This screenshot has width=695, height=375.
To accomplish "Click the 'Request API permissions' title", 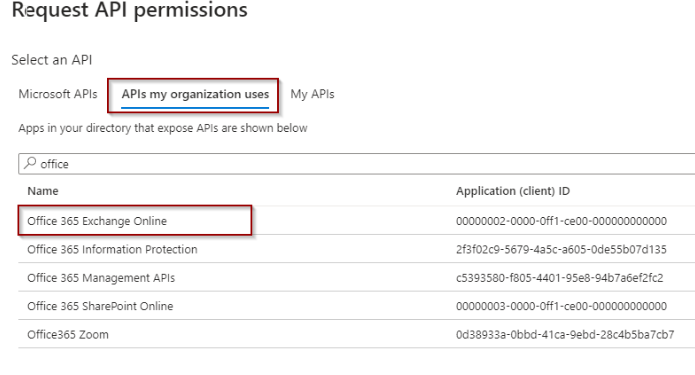I will pyautogui.click(x=129, y=10).
